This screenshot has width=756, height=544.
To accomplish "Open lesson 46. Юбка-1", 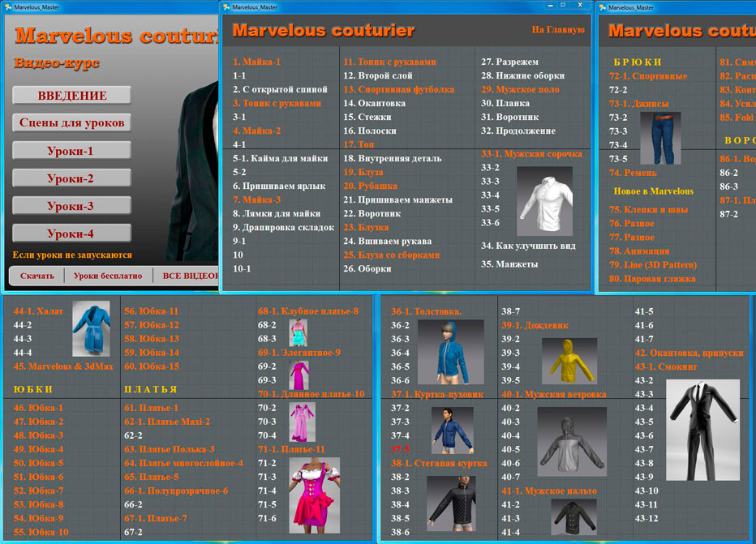I will point(38,408).
